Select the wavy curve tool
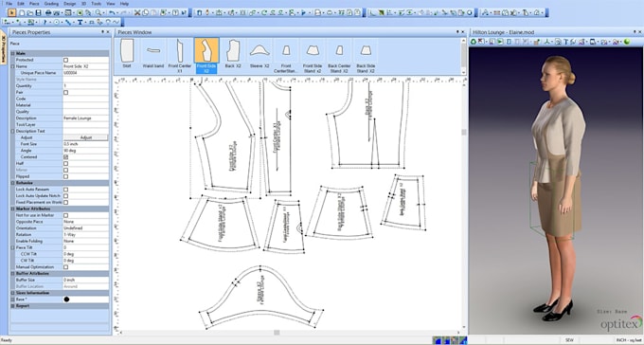 point(116,22)
